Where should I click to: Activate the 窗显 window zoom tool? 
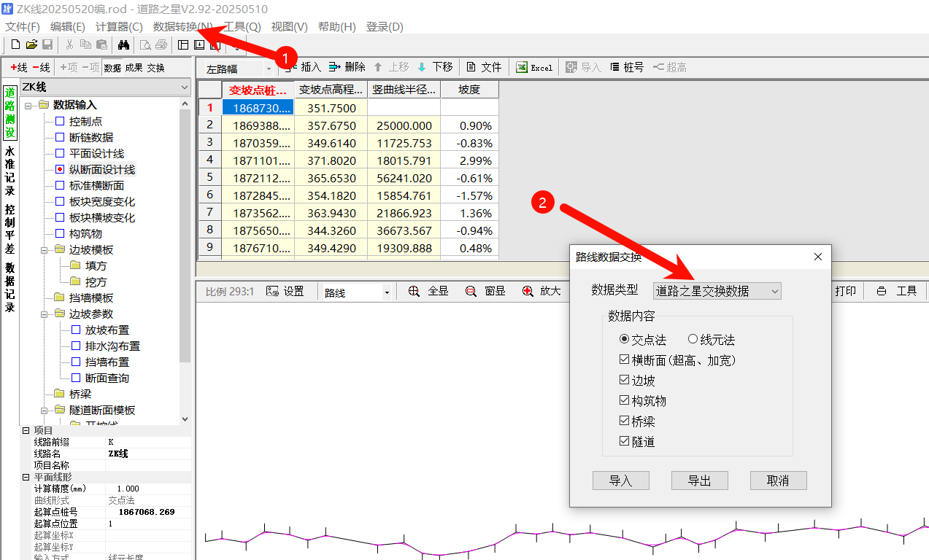click(486, 292)
